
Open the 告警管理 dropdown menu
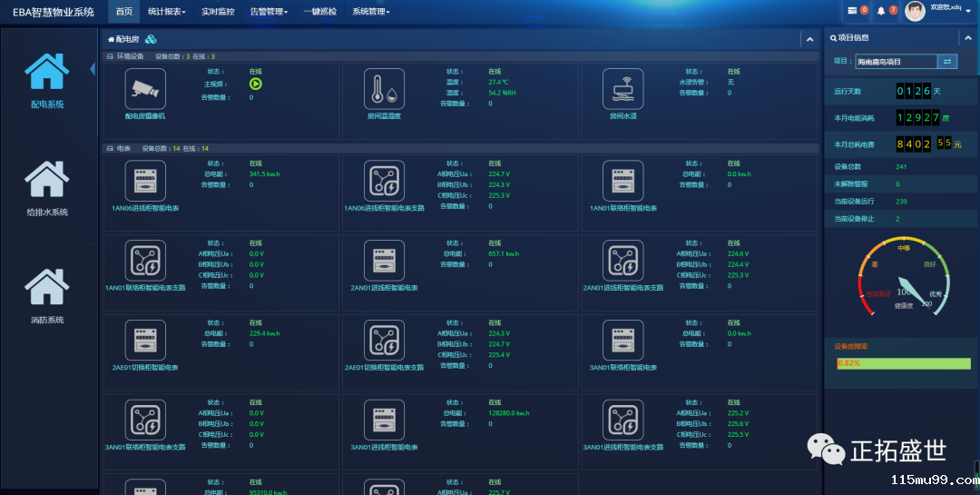pyautogui.click(x=269, y=12)
